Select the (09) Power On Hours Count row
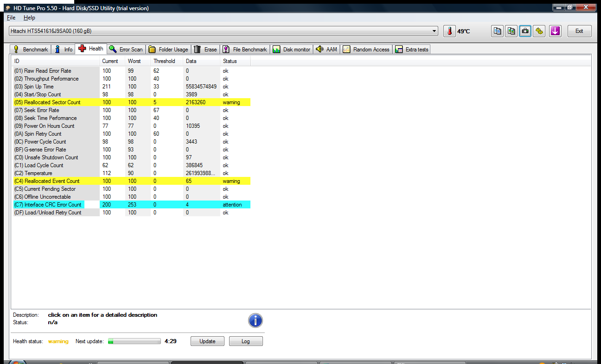 point(131,126)
